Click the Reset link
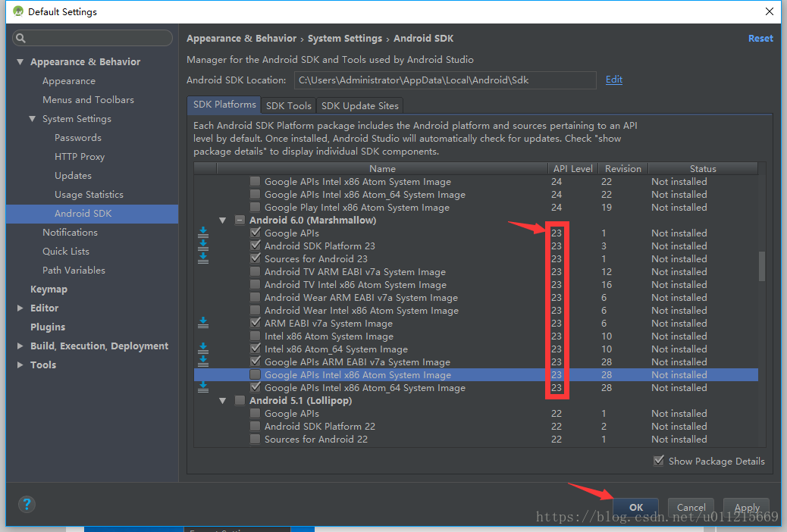Image resolution: width=787 pixels, height=532 pixels. tap(760, 38)
